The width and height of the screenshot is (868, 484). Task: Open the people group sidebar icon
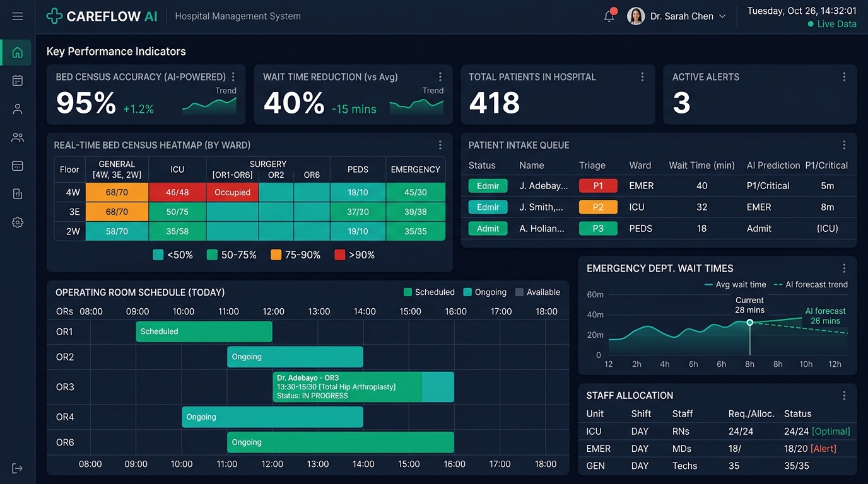[17, 137]
